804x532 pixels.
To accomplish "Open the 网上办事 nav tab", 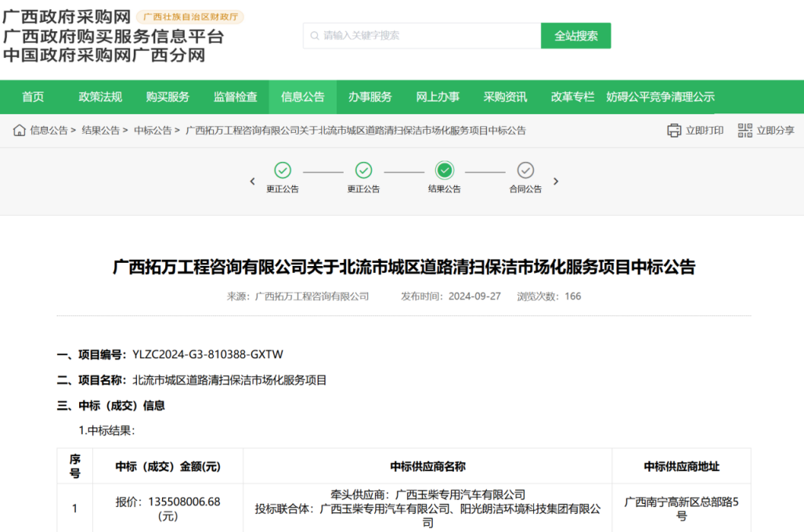I will tap(438, 97).
